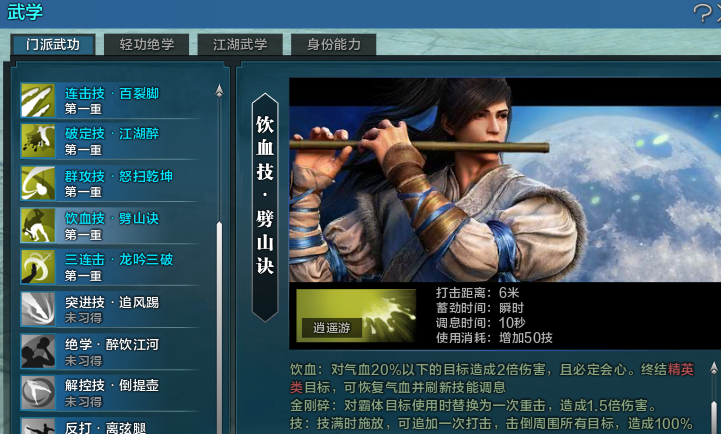Pick the 三连击·龙吟三破 skill icon

38,267
